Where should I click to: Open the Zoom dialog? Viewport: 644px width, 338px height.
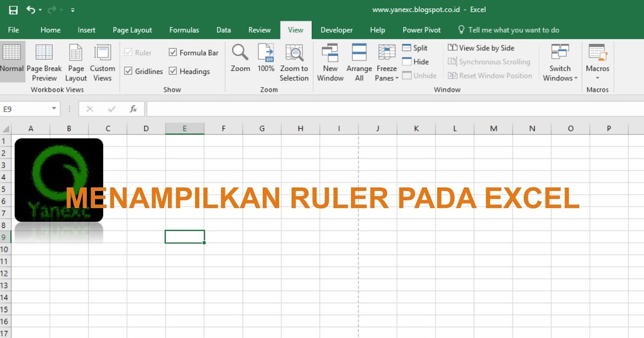240,58
